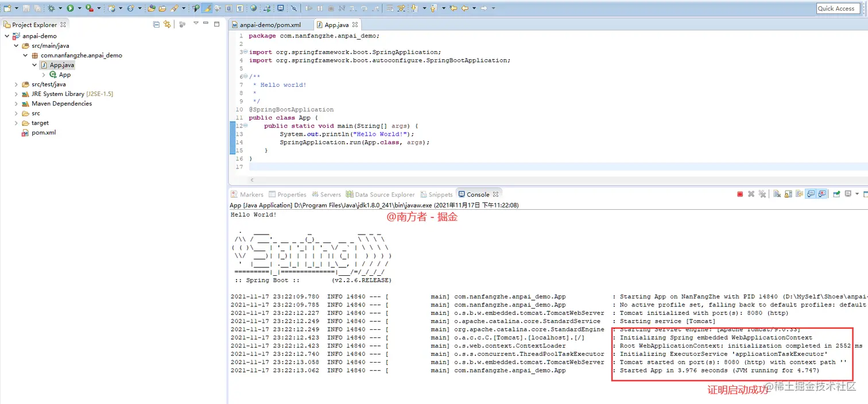Click the @SpringBootApplication annotation in editor

click(291, 109)
